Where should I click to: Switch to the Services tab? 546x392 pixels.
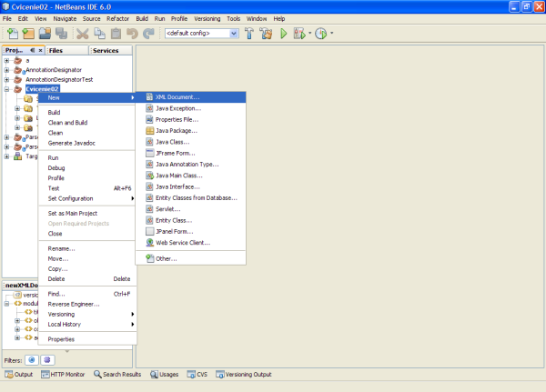coord(110,51)
